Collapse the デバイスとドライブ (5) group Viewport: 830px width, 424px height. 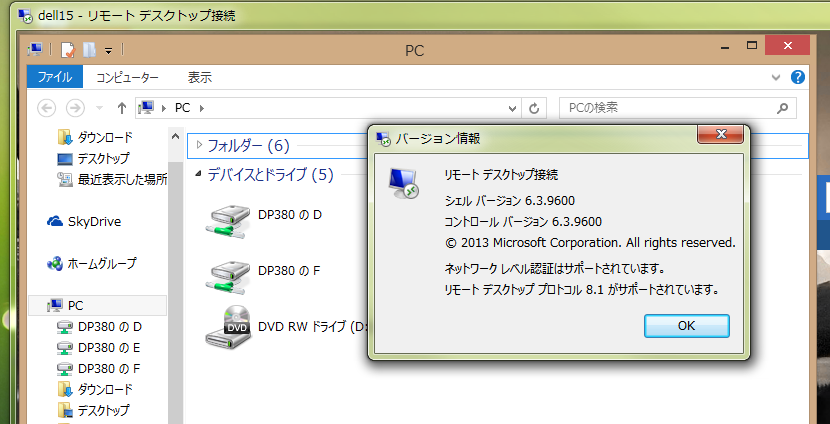199,173
